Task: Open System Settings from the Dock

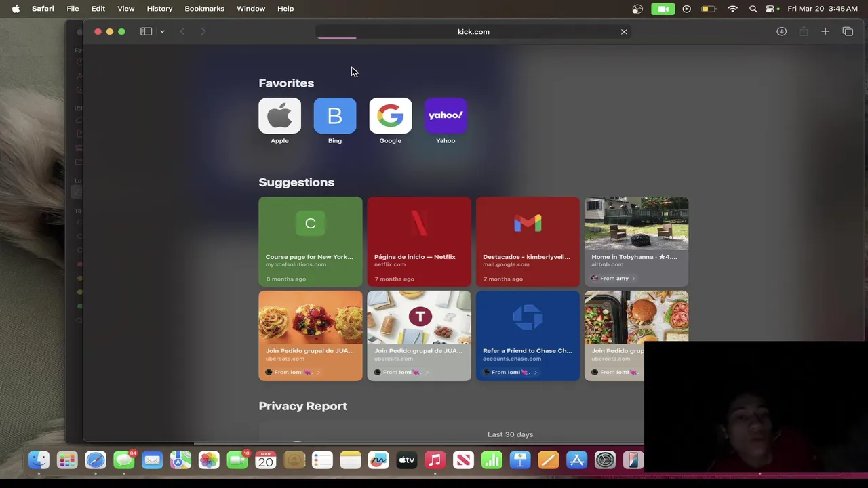Action: tap(605, 461)
